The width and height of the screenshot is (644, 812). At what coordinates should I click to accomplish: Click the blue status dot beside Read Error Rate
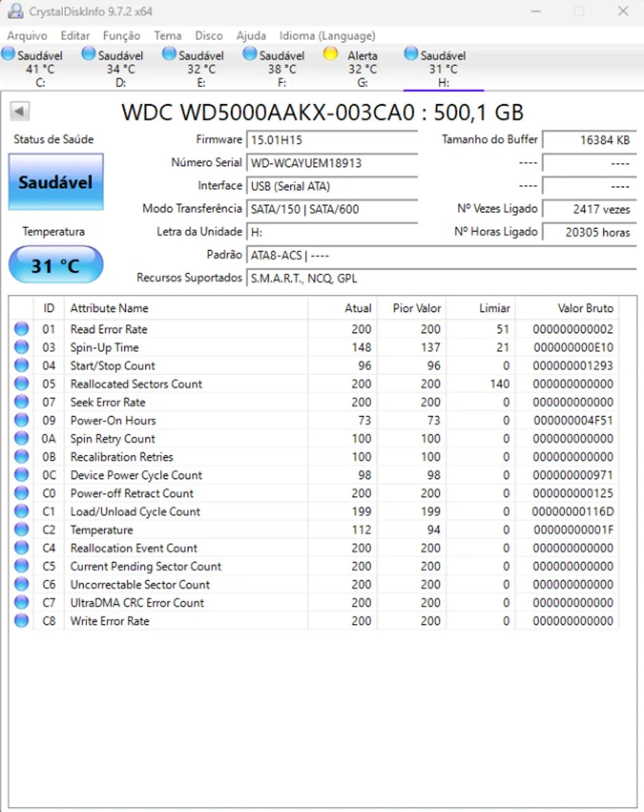coord(21,328)
